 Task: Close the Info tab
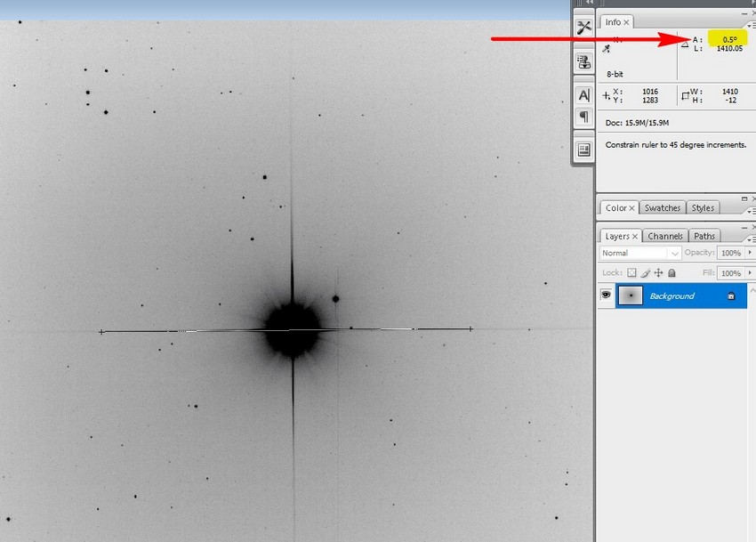click(x=627, y=22)
